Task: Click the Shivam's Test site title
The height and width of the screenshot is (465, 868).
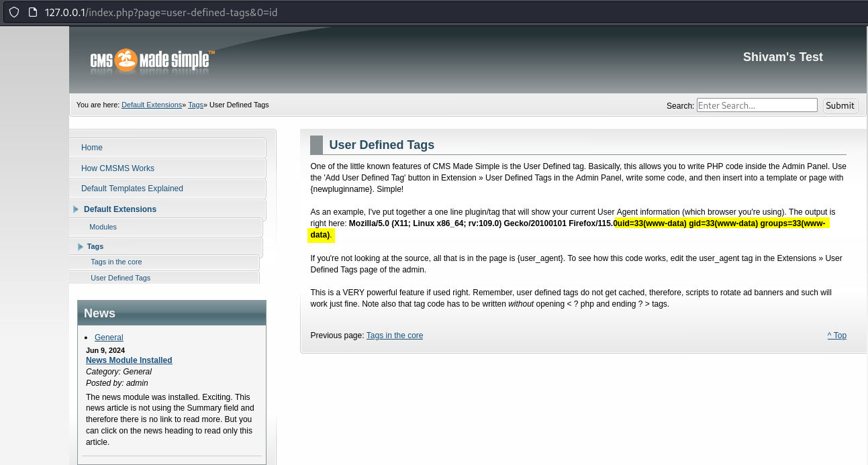Action: tap(783, 57)
